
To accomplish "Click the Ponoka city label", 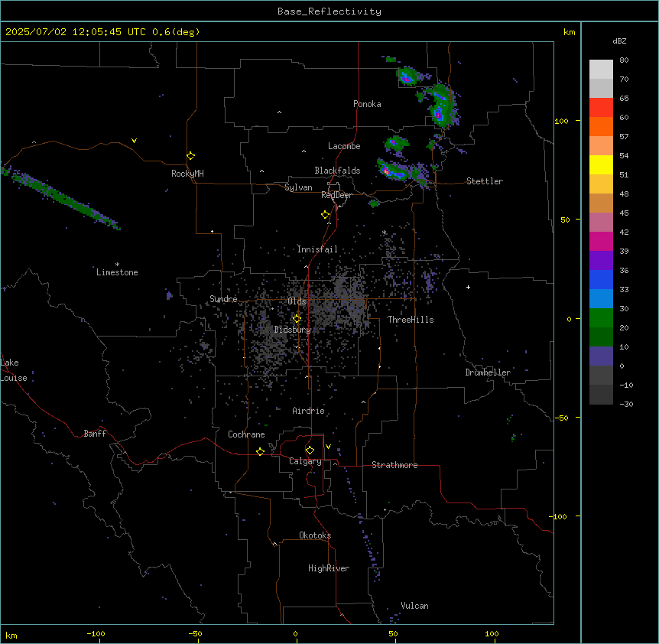I will tap(367, 104).
